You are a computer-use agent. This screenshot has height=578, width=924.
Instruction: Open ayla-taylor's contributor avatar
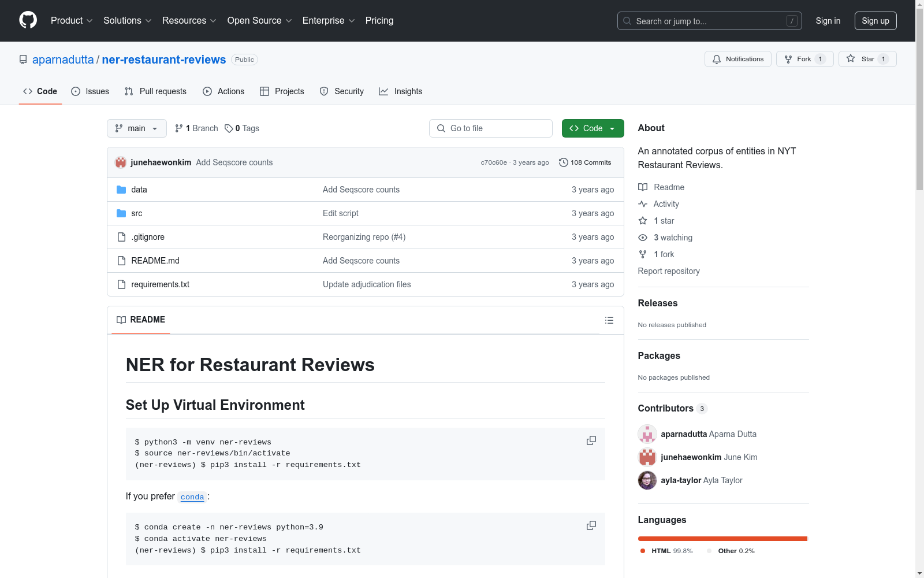[x=647, y=480]
